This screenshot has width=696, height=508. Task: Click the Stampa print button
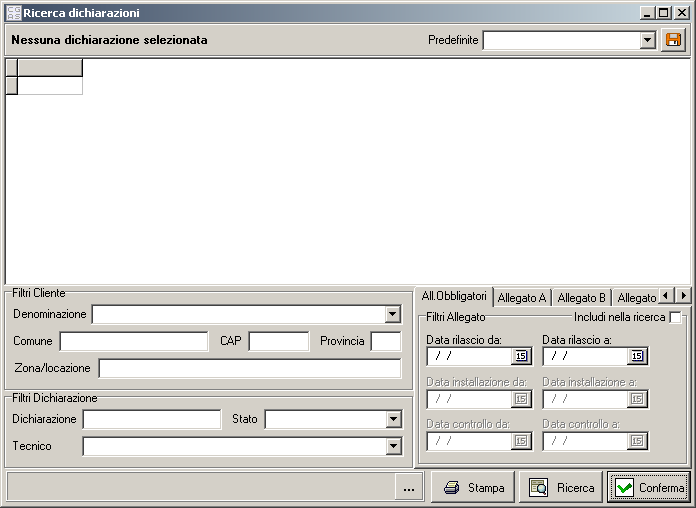[x=473, y=488]
